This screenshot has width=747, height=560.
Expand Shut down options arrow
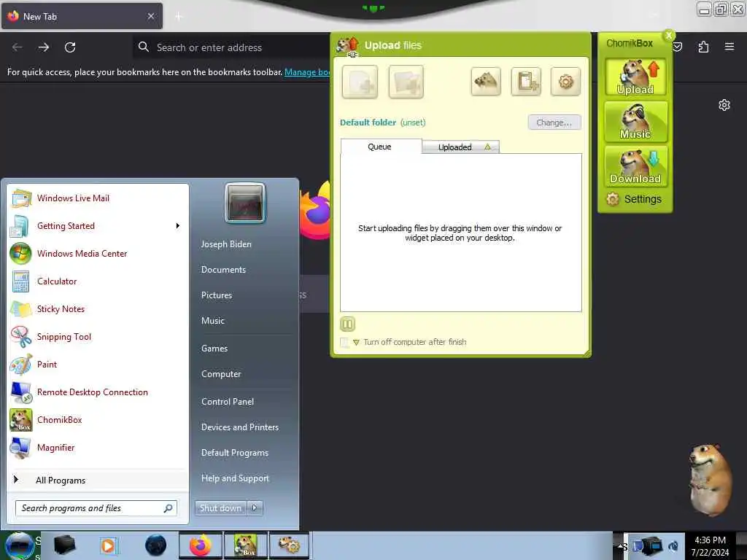click(x=255, y=508)
